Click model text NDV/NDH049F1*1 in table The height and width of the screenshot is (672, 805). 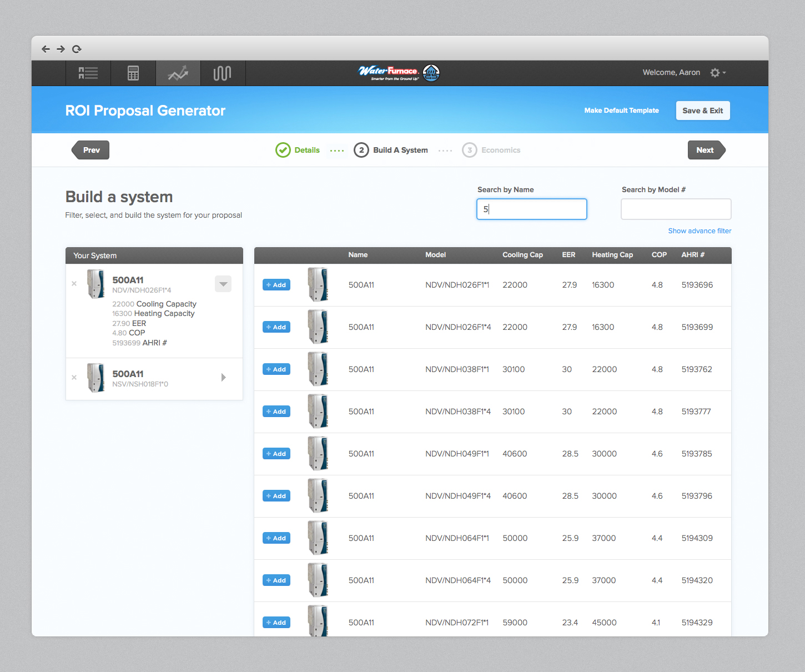point(457,454)
